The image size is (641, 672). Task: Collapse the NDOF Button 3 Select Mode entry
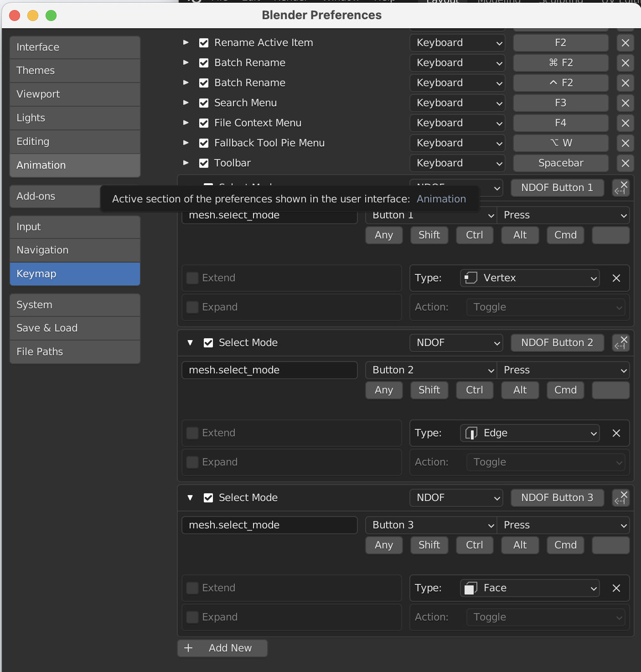190,498
